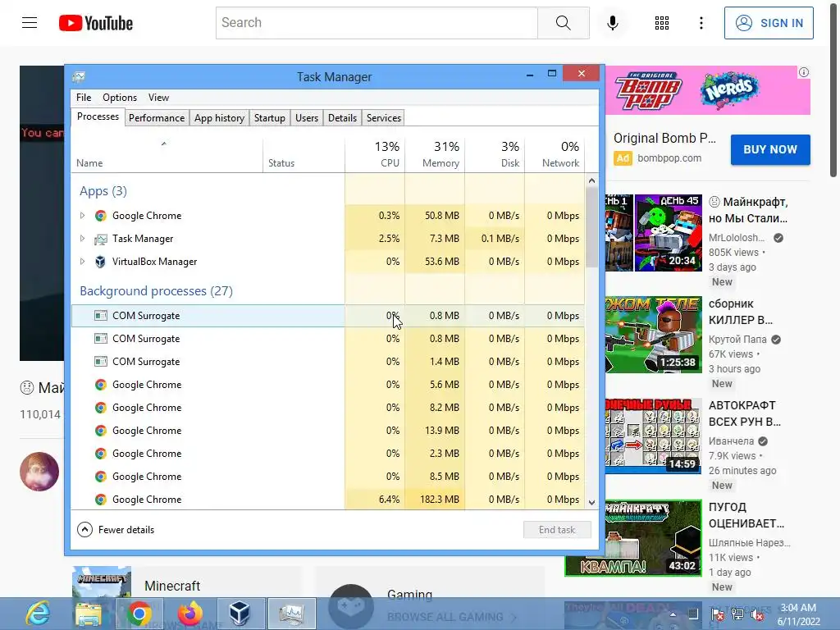The width and height of the screenshot is (840, 630).
Task: Open File Explorer from taskbar
Action: pyautogui.click(x=88, y=614)
